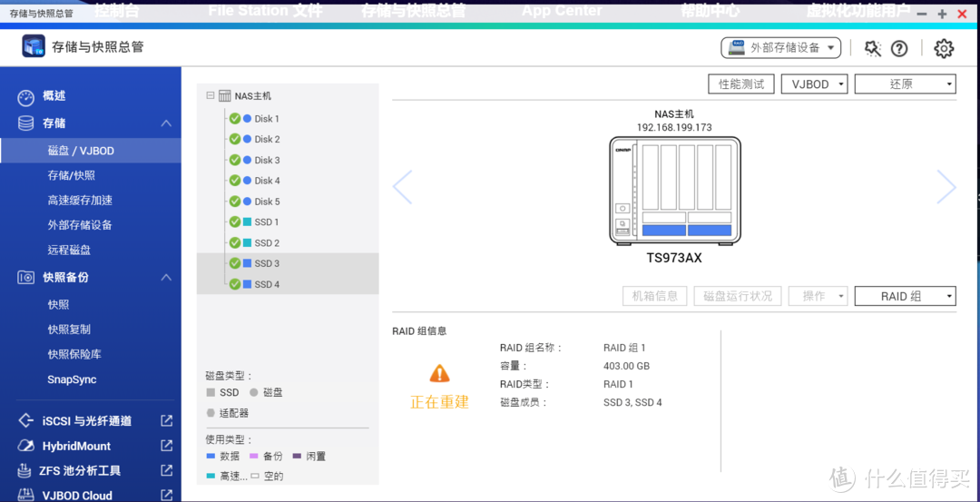Click the 磁盘运行状况 button
Screen dimensions: 980x502
(738, 296)
